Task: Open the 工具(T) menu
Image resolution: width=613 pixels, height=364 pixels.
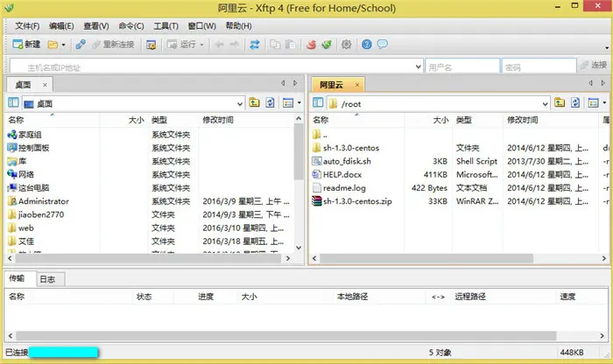Action: point(166,25)
